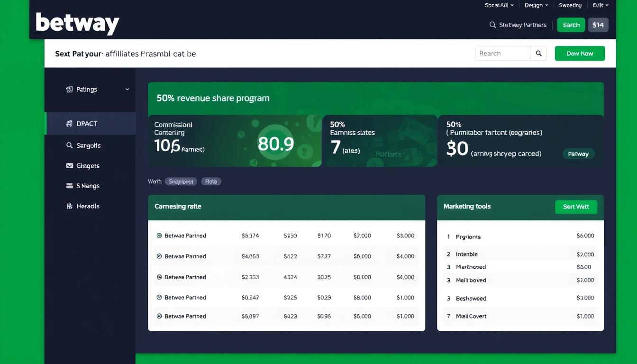Image resolution: width=637 pixels, height=364 pixels.
Task: Click the $170 cell in first table row
Action: point(324,236)
